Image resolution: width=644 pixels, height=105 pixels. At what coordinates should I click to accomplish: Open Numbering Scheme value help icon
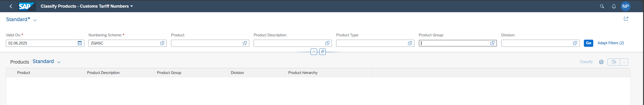coord(162,43)
